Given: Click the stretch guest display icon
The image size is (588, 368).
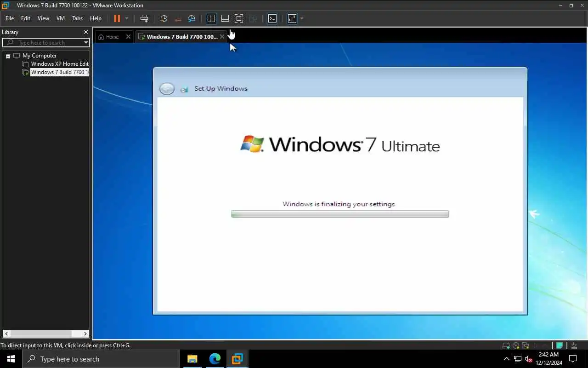Looking at the screenshot, I should click(x=292, y=18).
